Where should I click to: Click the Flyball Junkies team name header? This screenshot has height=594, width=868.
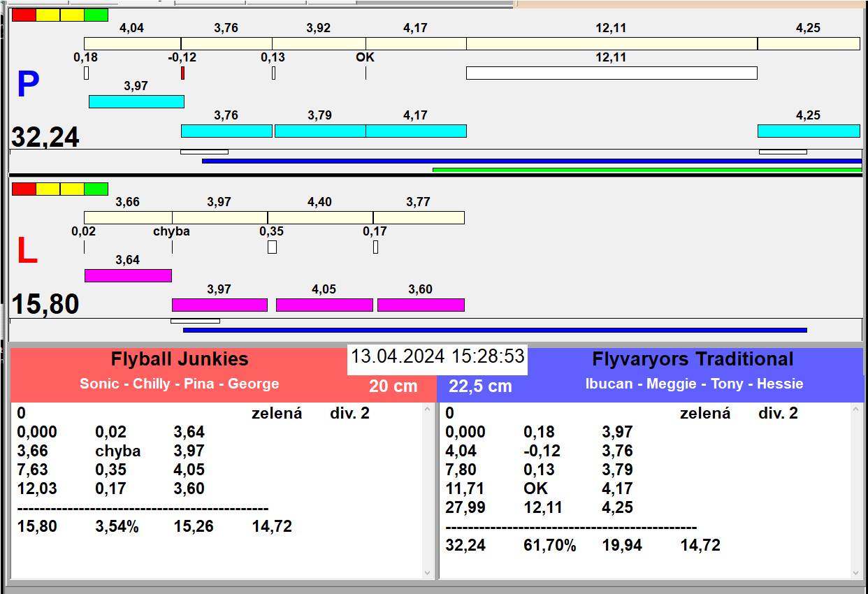(x=180, y=359)
